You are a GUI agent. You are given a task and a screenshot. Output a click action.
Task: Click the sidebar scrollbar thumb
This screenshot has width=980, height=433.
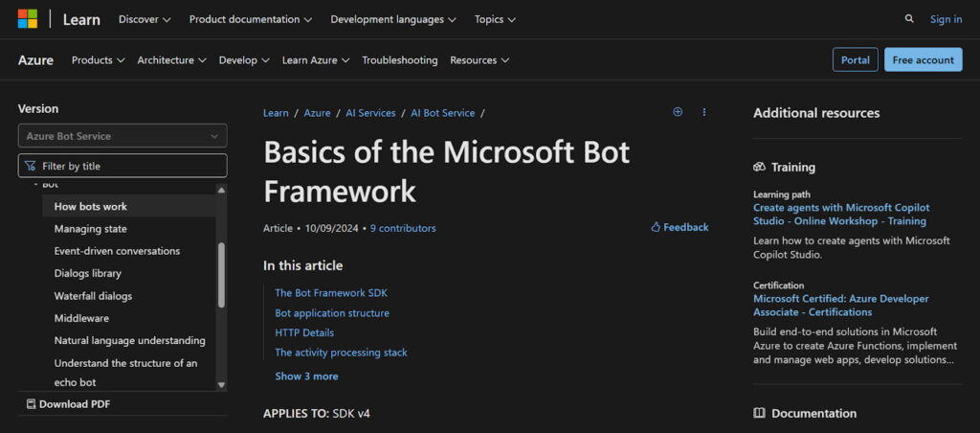(221, 275)
